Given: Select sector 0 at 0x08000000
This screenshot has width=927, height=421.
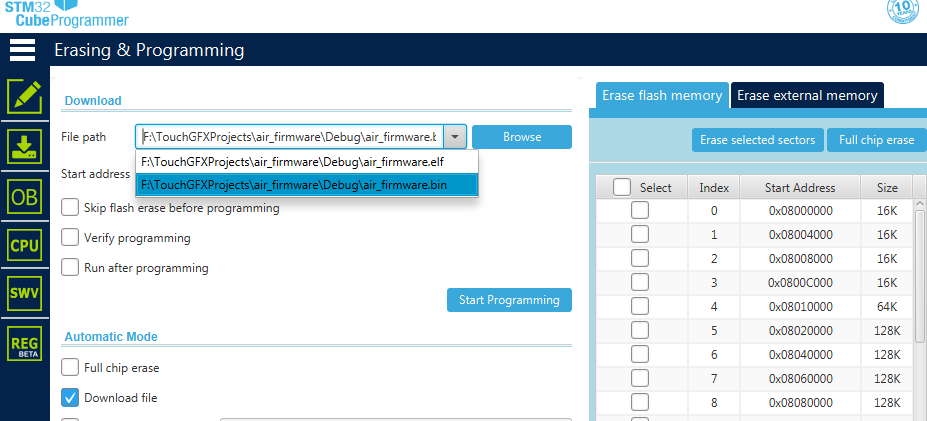Looking at the screenshot, I should [640, 210].
